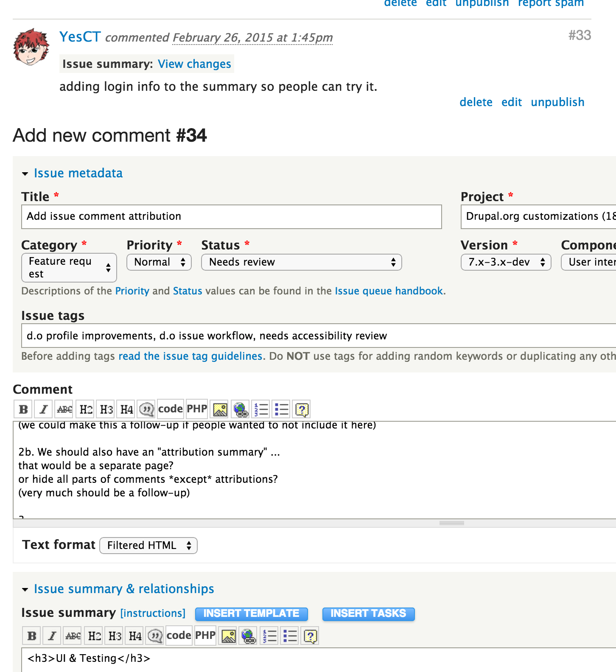Insert image via Comment toolbar picture icon

pyautogui.click(x=220, y=409)
